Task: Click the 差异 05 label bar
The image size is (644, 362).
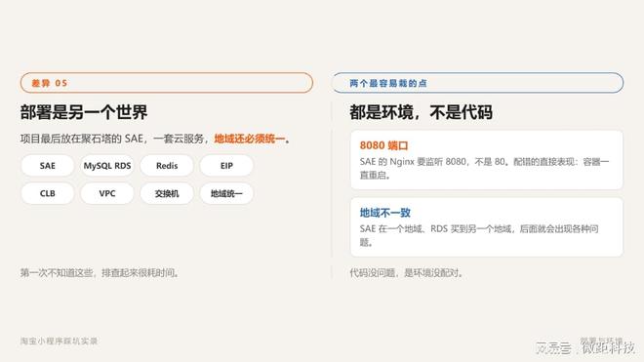Action: 166,83
